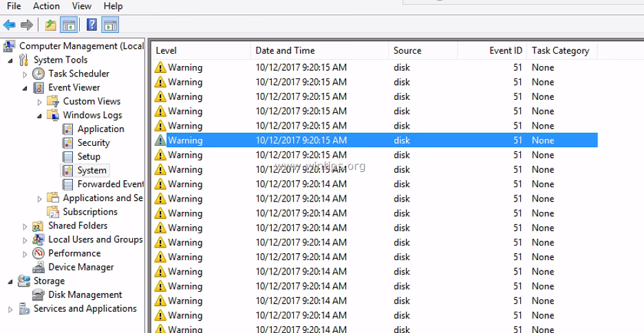644x333 pixels.
Task: Sort by the Level column header
Action: (x=201, y=50)
